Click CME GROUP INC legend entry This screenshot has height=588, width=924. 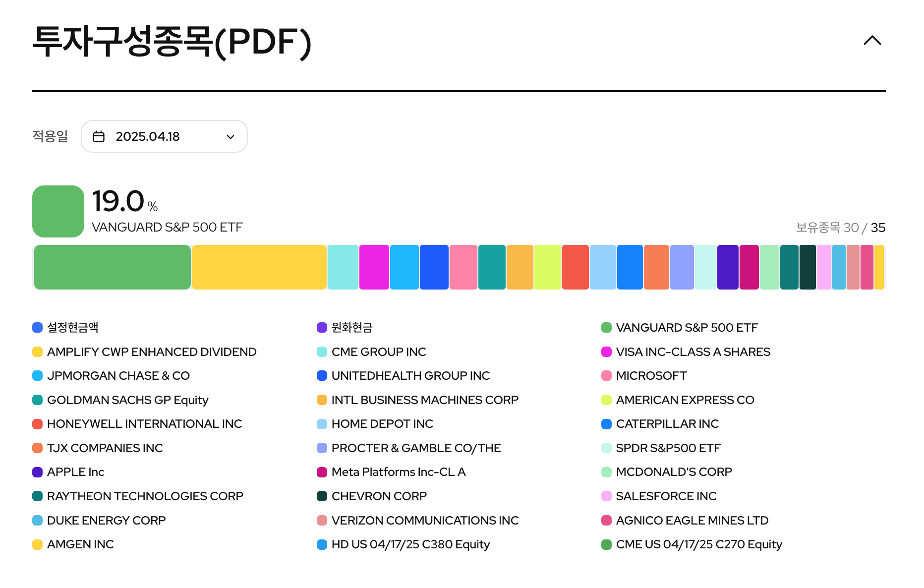pos(371,352)
